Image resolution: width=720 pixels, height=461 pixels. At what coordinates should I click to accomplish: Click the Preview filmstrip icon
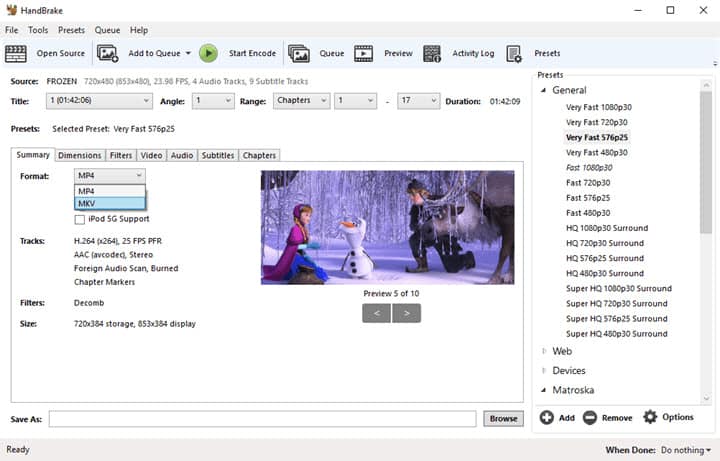(364, 54)
